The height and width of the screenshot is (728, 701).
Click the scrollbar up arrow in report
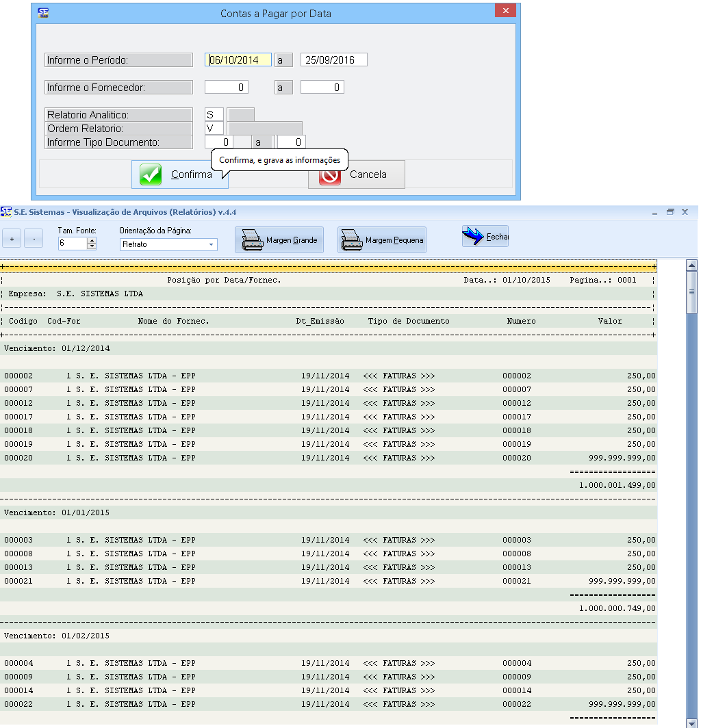click(x=691, y=265)
